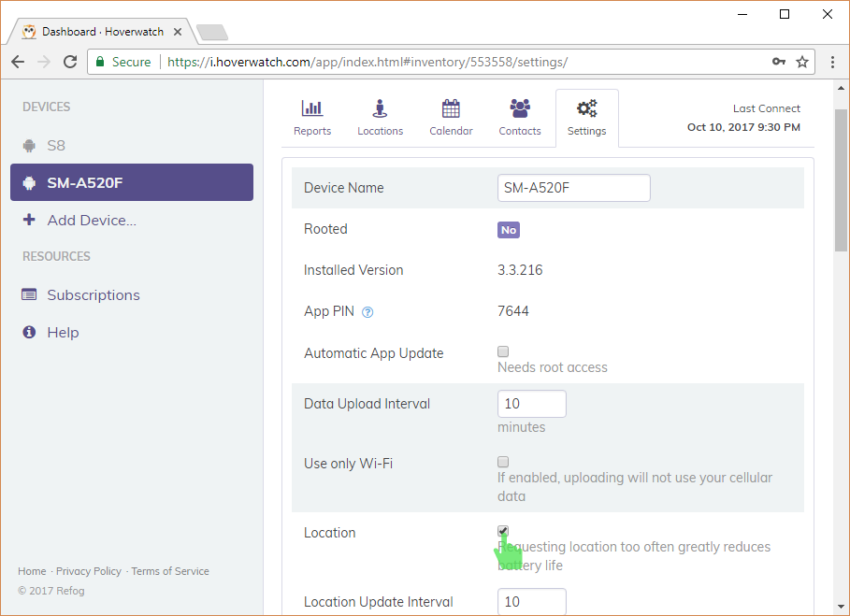Image resolution: width=850 pixels, height=616 pixels.
Task: Enable Automatic App Update checkbox
Action: [x=503, y=351]
